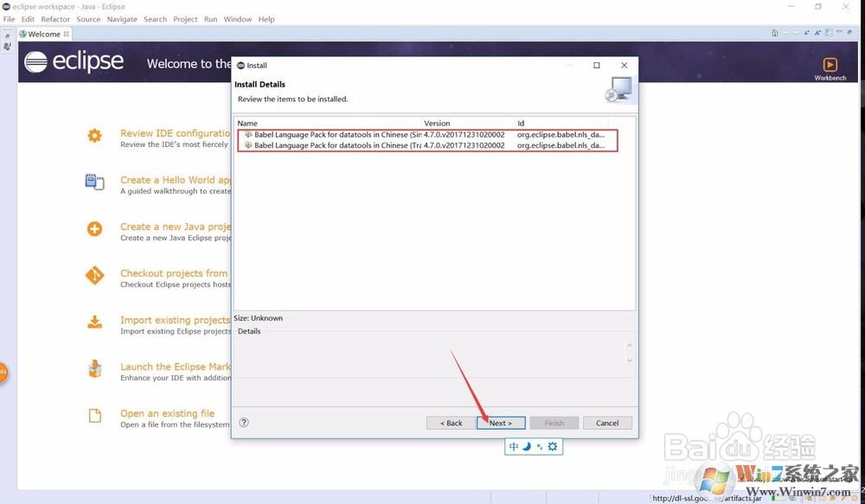Open the Help menu

266,19
